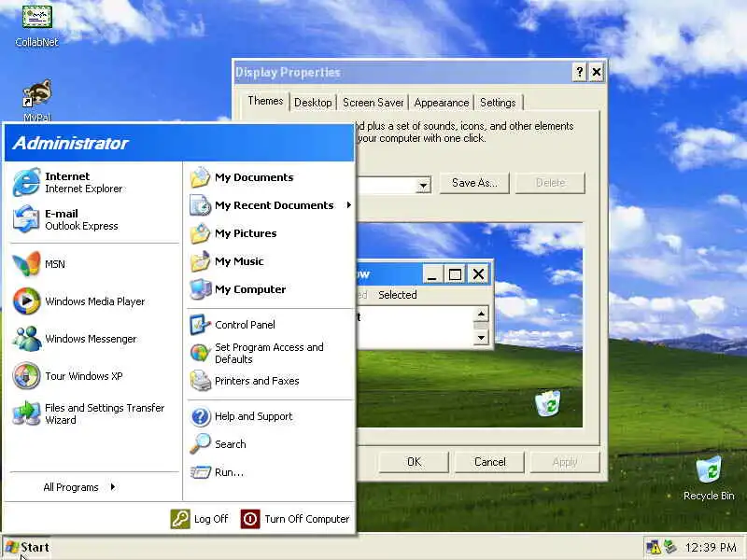This screenshot has height=560, width=747.
Task: Click Log Off text
Action: 211,519
